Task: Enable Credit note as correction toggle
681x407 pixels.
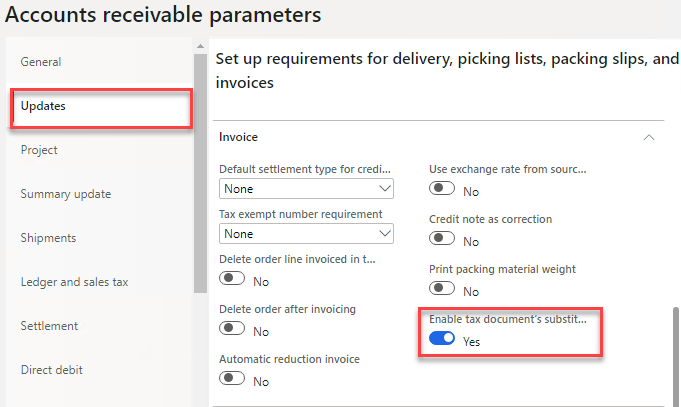Action: (442, 240)
